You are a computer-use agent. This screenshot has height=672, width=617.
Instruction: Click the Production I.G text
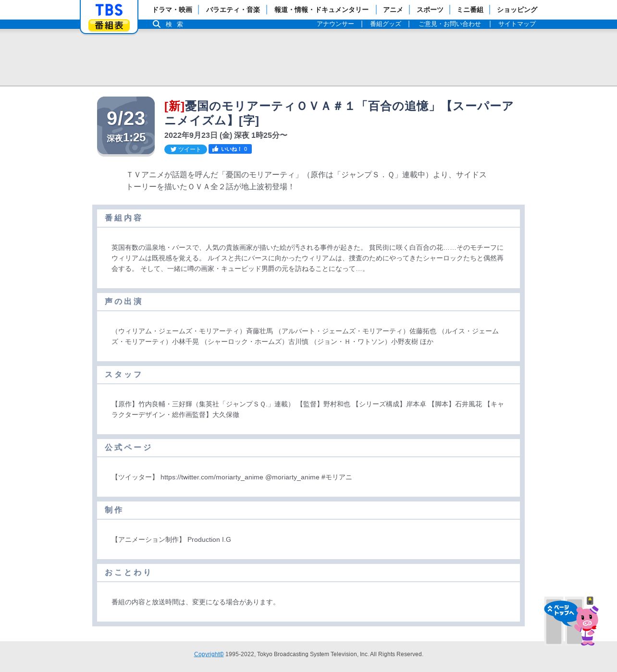209,539
